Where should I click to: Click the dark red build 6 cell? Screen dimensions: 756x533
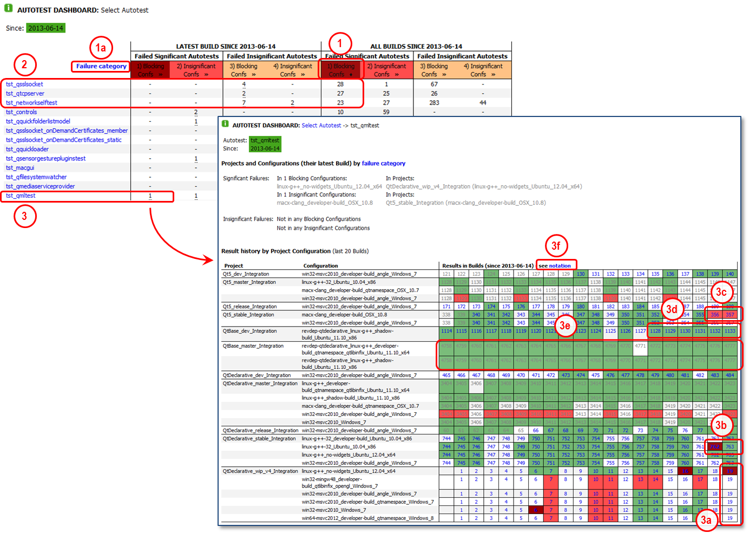point(536,510)
